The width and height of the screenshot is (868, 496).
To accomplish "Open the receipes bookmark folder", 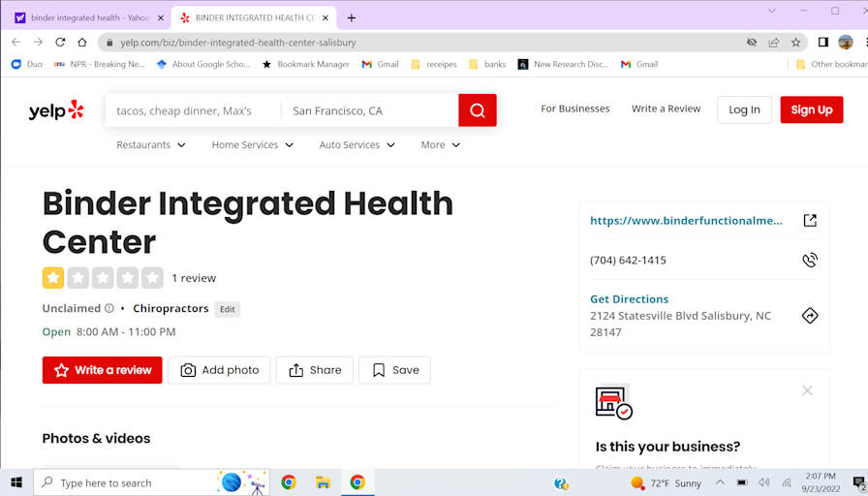I will pyautogui.click(x=434, y=64).
